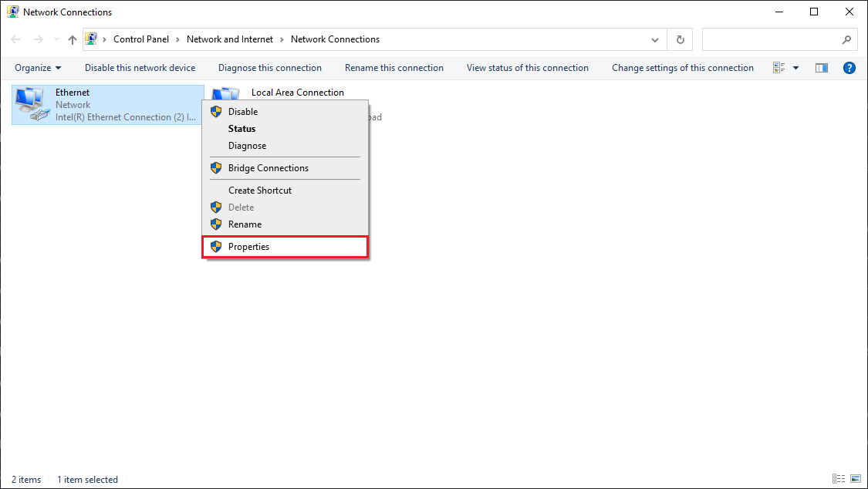
Task: Click Diagnose this connection
Action: point(269,67)
